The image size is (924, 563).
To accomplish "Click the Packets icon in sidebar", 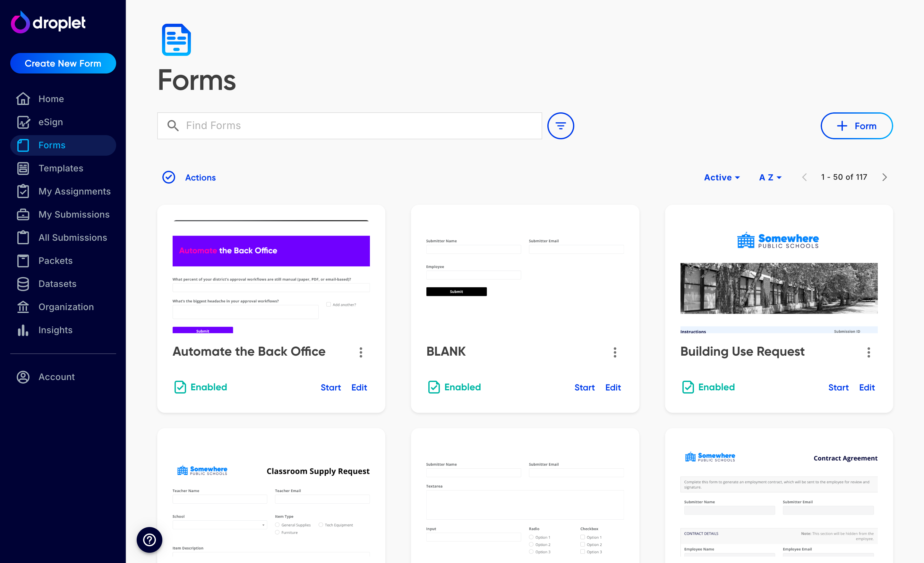I will pyautogui.click(x=23, y=261).
